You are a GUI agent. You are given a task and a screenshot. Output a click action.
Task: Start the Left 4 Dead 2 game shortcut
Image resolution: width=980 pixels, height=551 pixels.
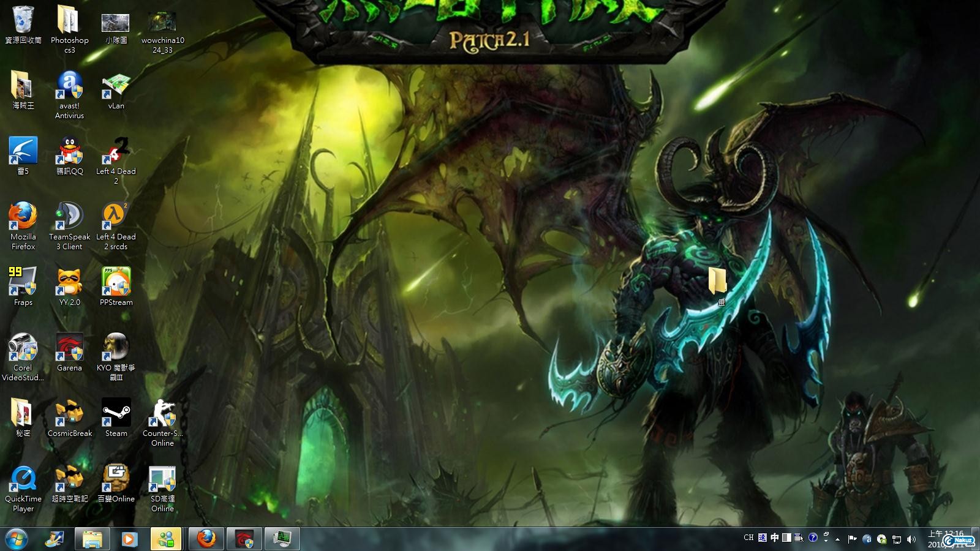pyautogui.click(x=116, y=160)
